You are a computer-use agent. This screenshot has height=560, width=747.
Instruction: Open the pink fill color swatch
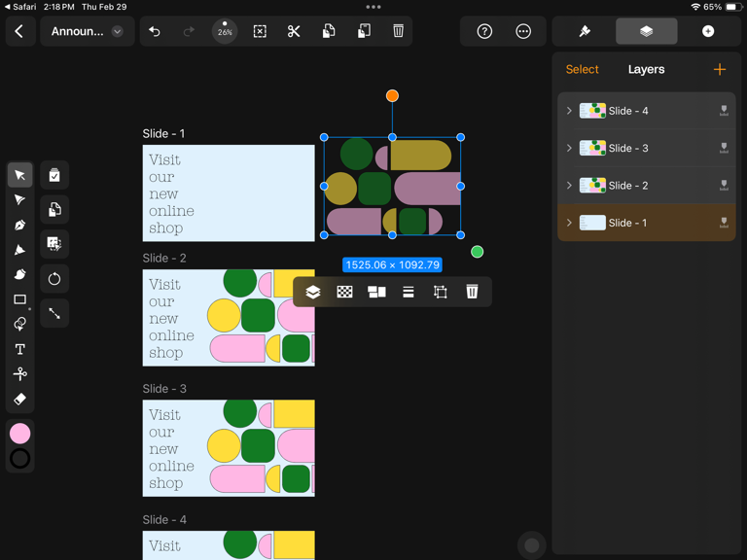(x=19, y=434)
